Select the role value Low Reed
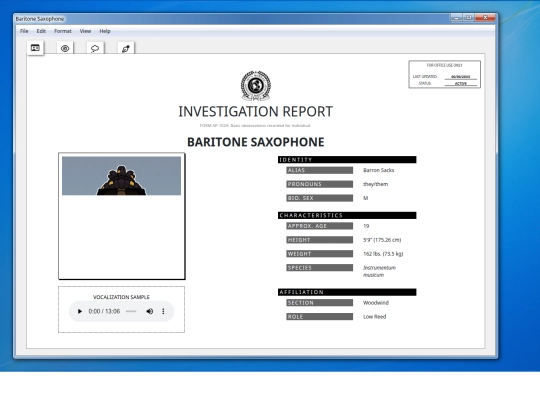The width and height of the screenshot is (540, 405). (374, 316)
